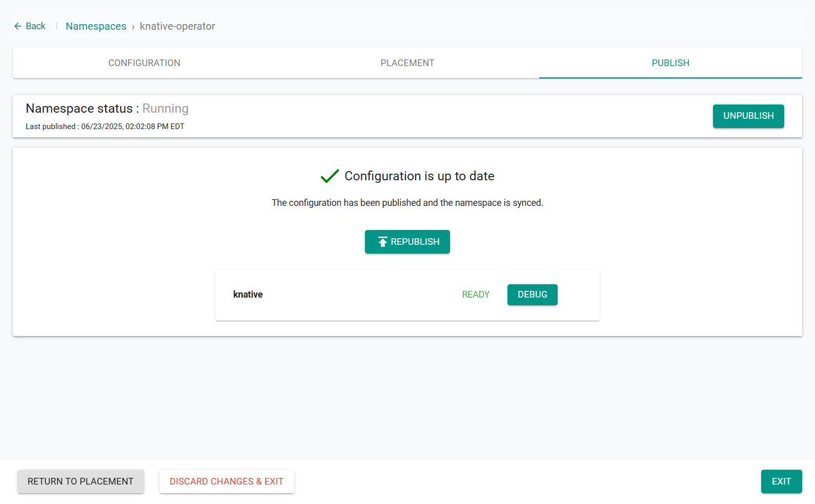Click the knative-operator breadcrumb text
815x504 pixels.
177,26
